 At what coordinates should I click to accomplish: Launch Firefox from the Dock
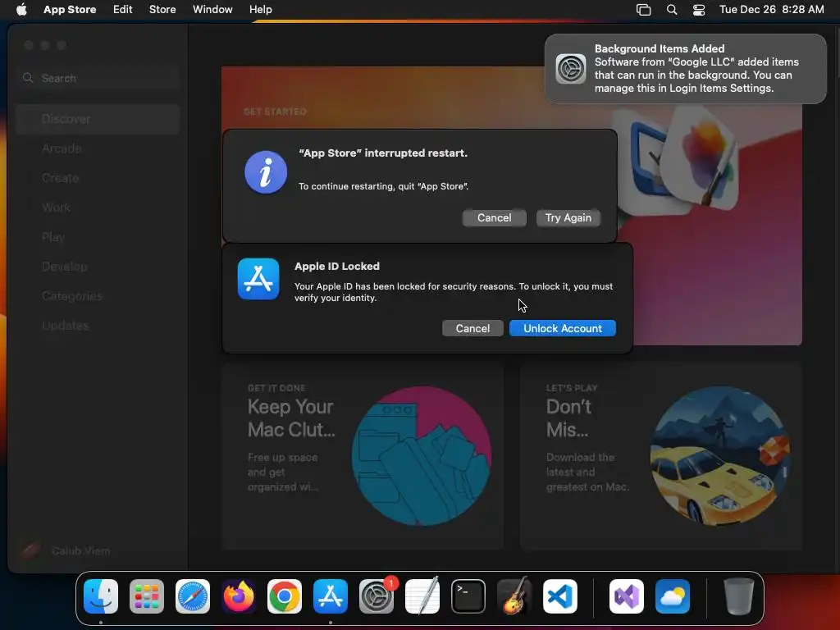point(239,596)
